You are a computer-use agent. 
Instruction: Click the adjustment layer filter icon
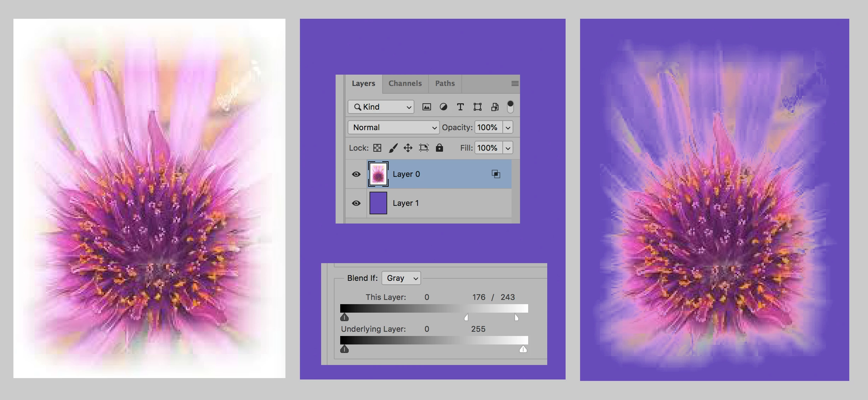443,107
